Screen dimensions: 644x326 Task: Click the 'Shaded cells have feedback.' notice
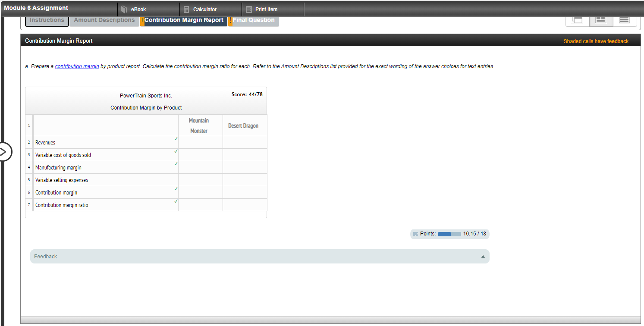tap(596, 41)
